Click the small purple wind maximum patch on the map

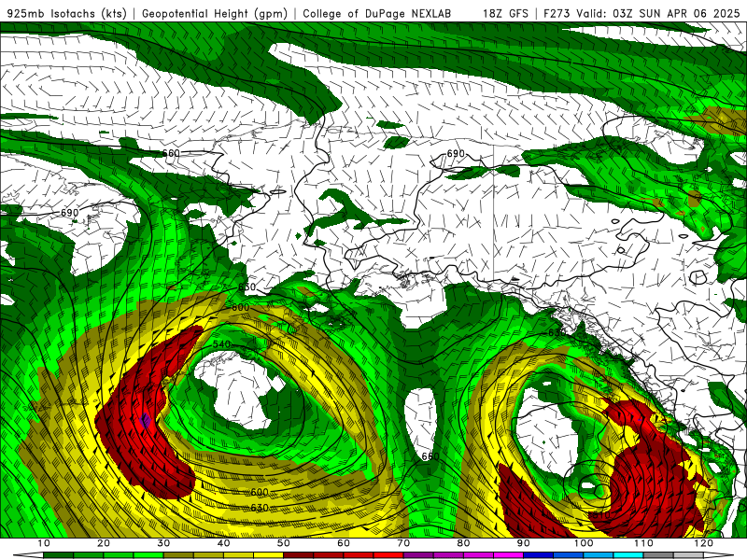[x=146, y=421]
